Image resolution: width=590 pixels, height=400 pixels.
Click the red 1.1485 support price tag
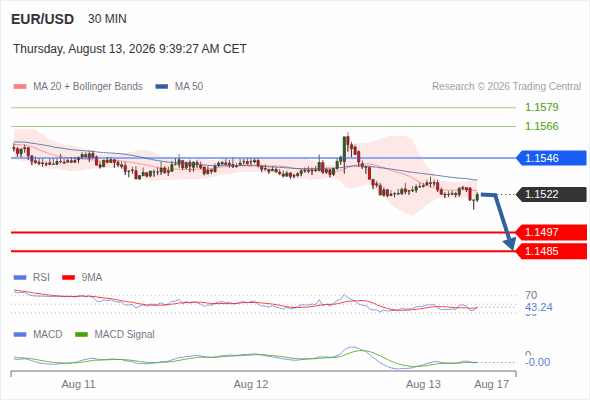551,251
